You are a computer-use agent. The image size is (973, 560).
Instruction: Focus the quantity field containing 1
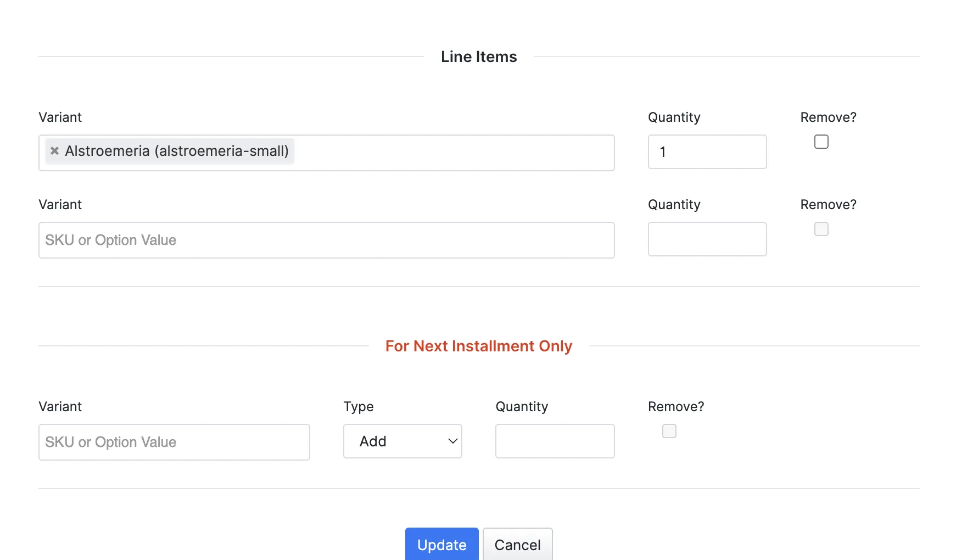(x=707, y=152)
